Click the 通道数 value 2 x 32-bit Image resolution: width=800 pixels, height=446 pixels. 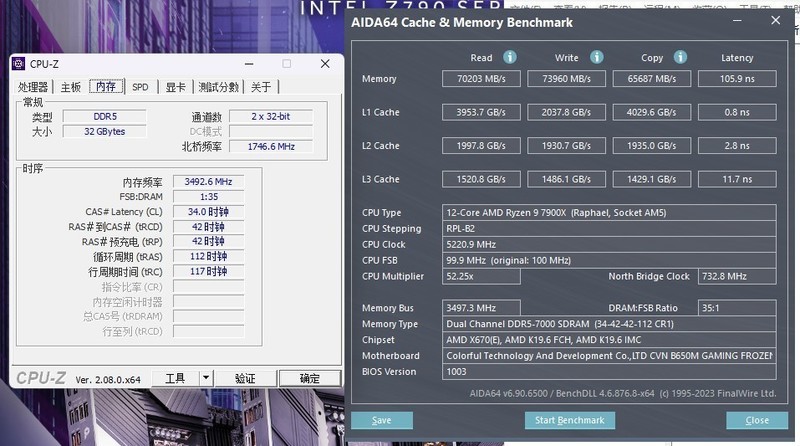pos(271,116)
